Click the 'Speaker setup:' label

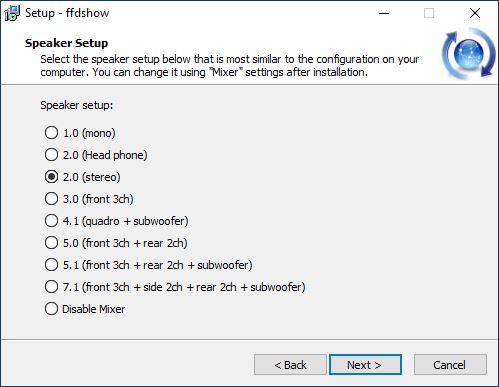pos(77,105)
